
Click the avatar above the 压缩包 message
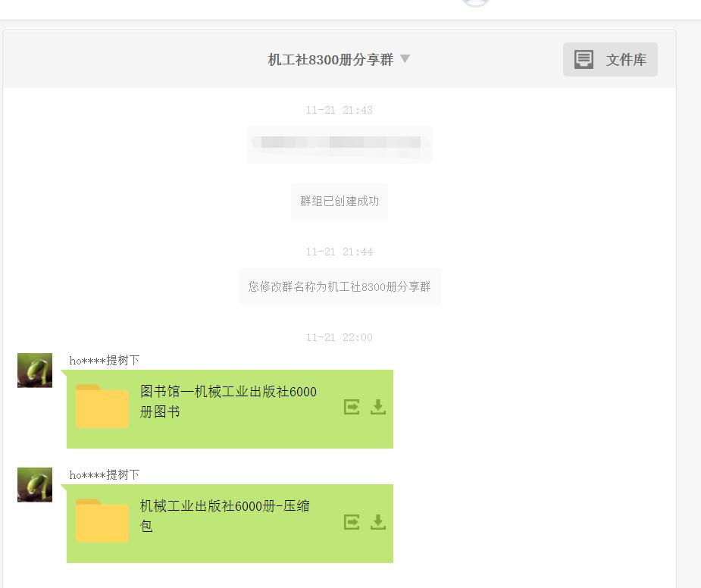[x=34, y=485]
